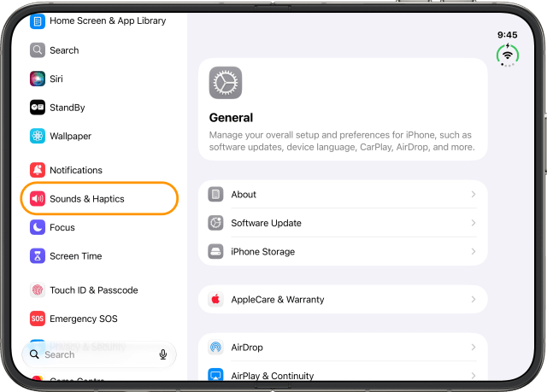Tap the Search settings magnifier icon

click(38, 50)
